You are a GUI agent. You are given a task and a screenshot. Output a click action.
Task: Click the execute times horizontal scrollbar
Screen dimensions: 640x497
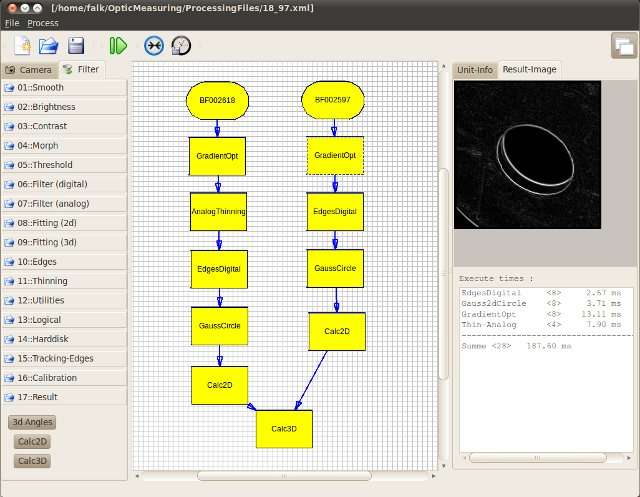pos(537,458)
